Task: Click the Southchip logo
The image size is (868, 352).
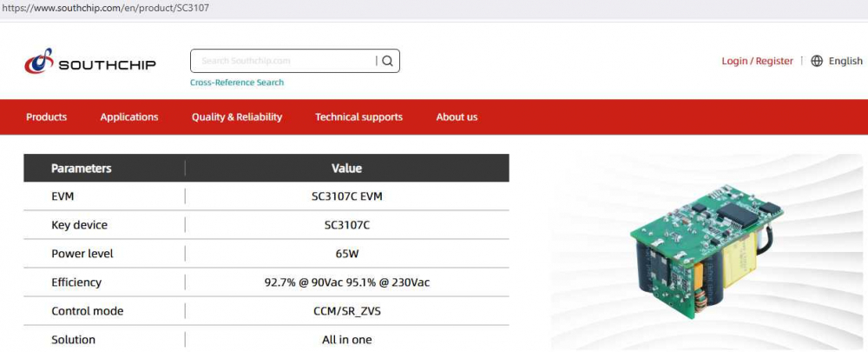Action: [x=89, y=63]
